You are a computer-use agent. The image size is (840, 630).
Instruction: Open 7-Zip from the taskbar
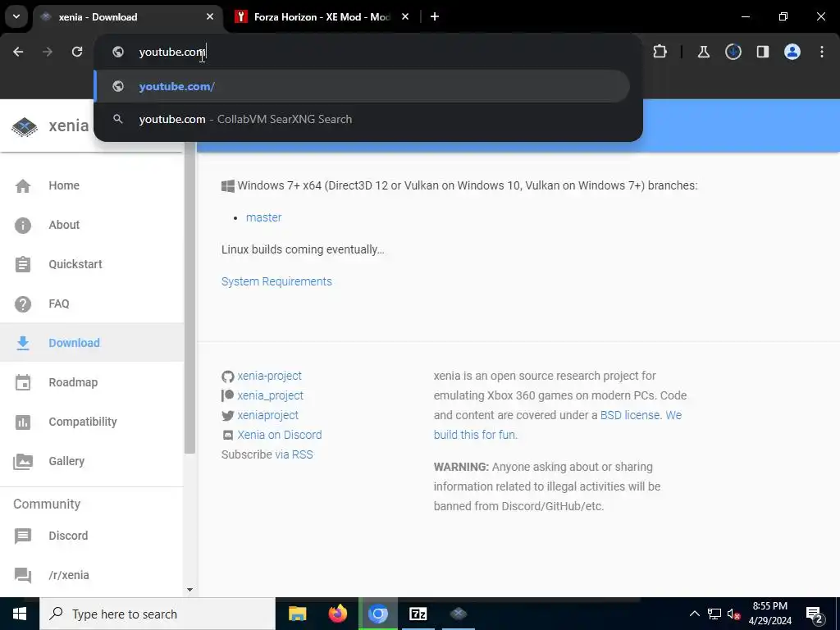click(418, 614)
